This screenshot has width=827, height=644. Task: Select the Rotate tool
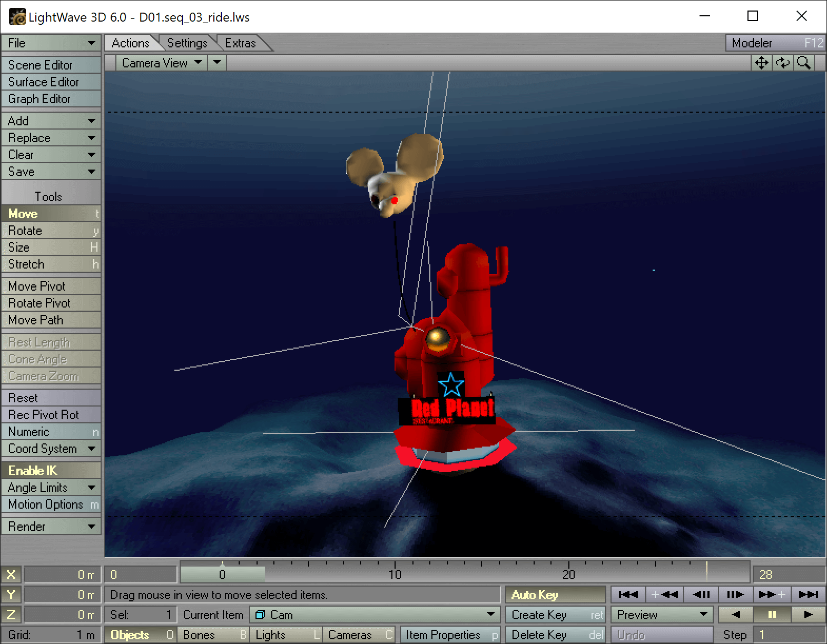51,230
